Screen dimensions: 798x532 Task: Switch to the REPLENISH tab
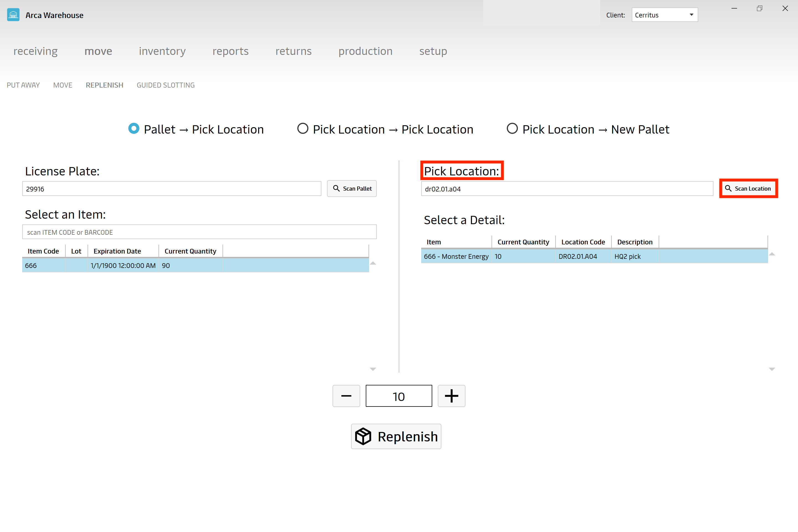pos(104,85)
